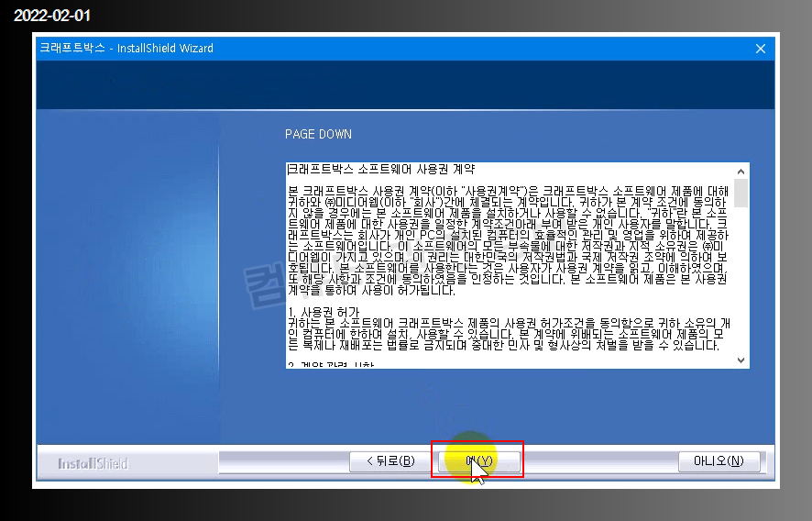
Task: Click the InstallShield logo text
Action: pyautogui.click(x=93, y=463)
